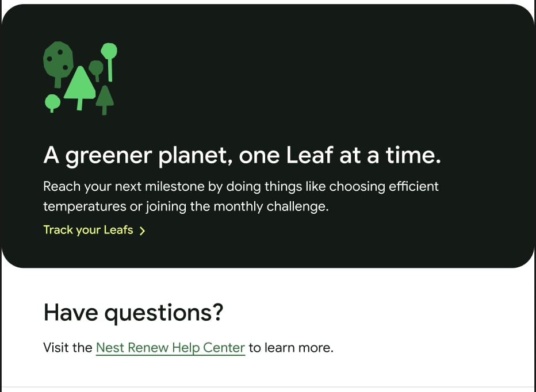Click the small dark-green pine tree
Viewport: 536px width, 392px height.
(105, 98)
